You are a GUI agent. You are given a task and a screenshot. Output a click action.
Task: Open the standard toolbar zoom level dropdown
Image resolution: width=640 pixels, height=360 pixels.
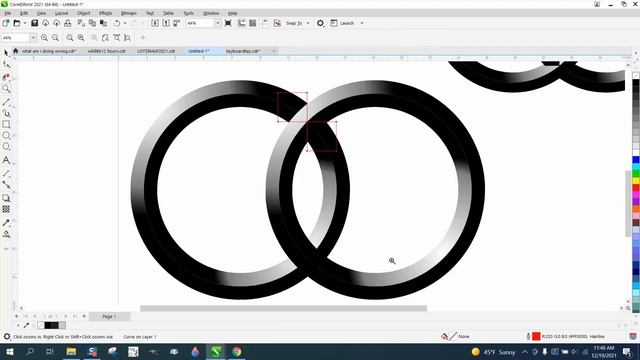click(218, 23)
